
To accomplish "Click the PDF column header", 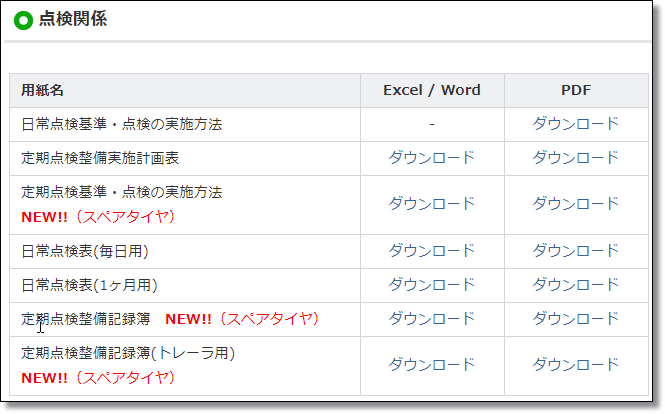I will 576,90.
